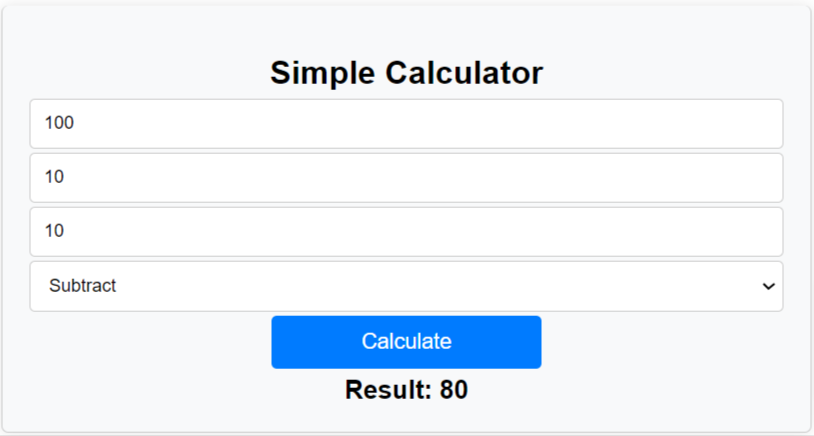The image size is (814, 436).
Task: Click the word Subtract in the combo box
Action: click(x=82, y=286)
